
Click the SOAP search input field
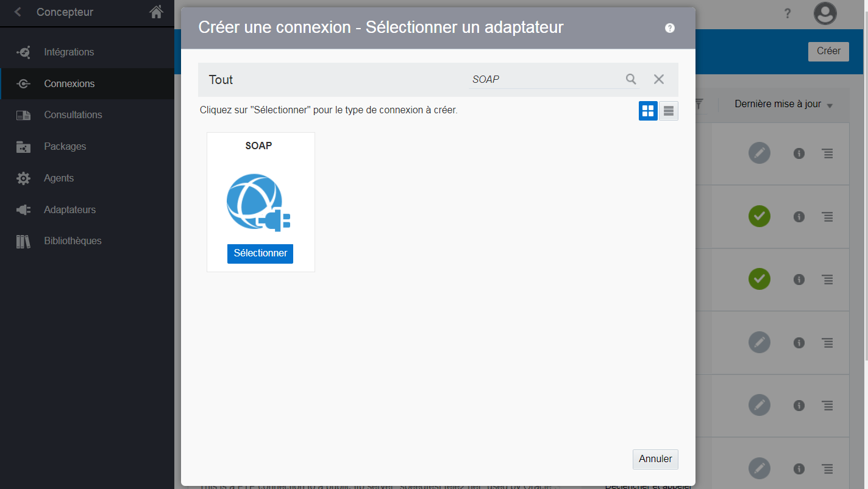[x=542, y=79]
